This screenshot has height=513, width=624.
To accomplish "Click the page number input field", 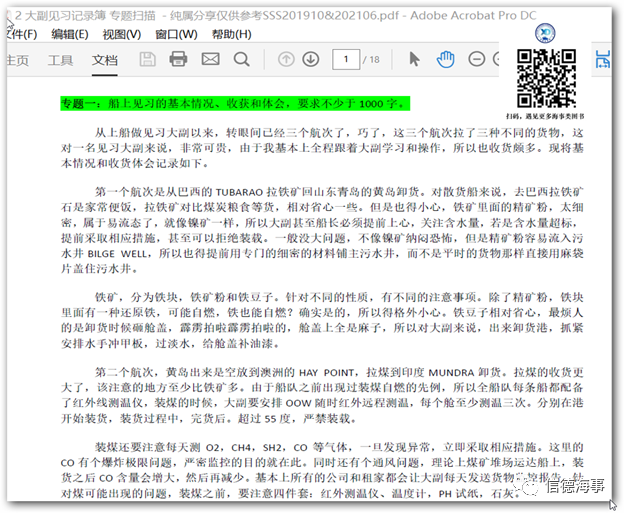I will tap(346, 59).
